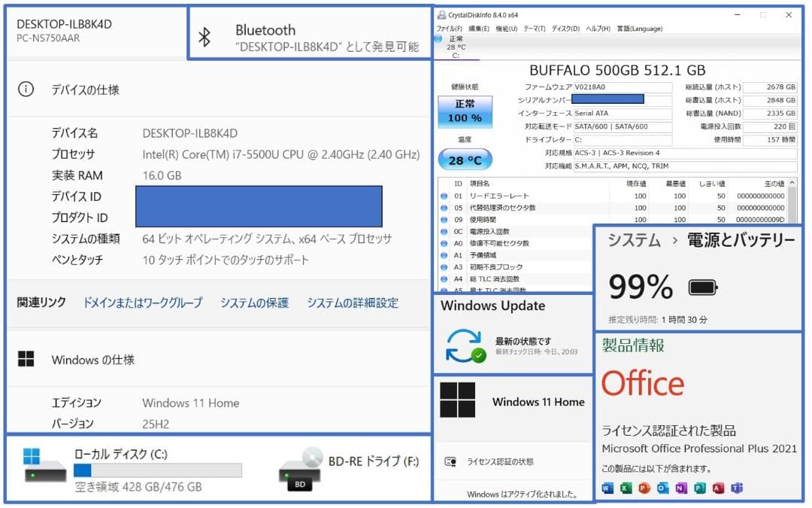The height and width of the screenshot is (508, 812).
Task: Click the Teams icon under Office product info
Action: (737, 489)
